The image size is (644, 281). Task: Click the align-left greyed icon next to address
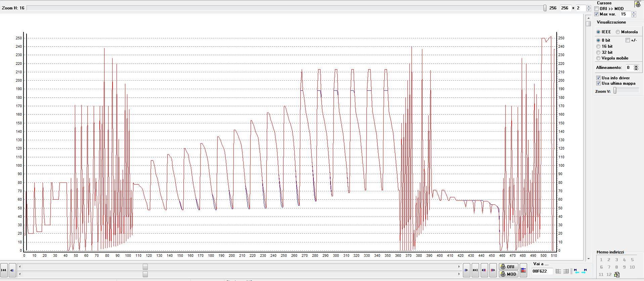pyautogui.click(x=558, y=271)
